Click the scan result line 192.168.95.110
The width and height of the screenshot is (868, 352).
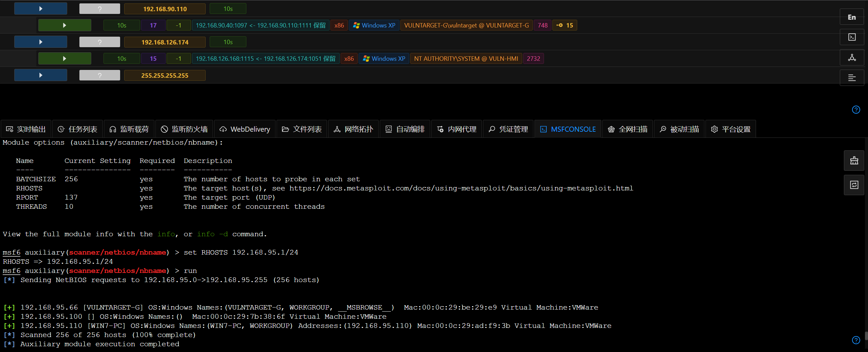tap(307, 326)
